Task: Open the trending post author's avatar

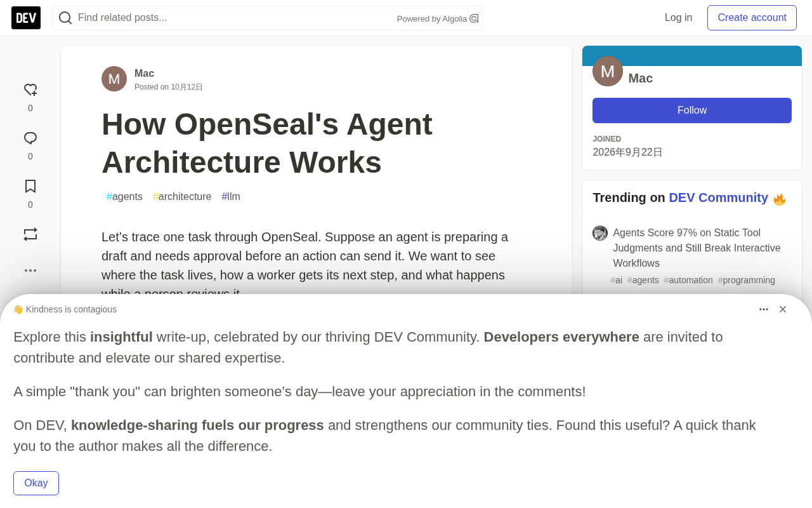Action: click(600, 233)
